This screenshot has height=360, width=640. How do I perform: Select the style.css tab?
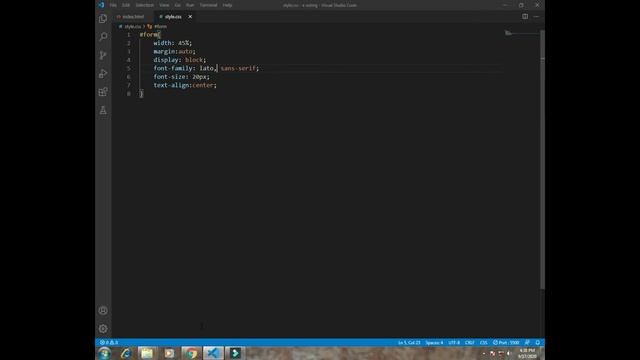(173, 17)
